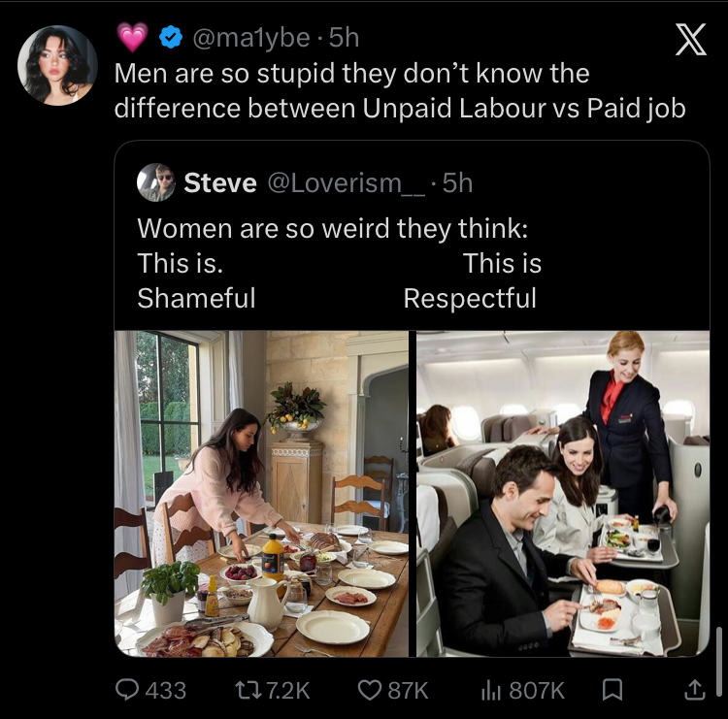
Task: Click the pink heart emoji display name
Action: coord(132,38)
